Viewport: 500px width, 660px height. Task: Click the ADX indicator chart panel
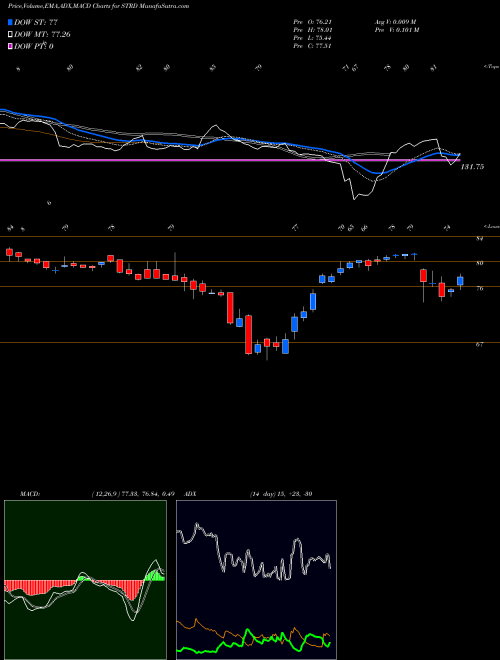[x=256, y=580]
